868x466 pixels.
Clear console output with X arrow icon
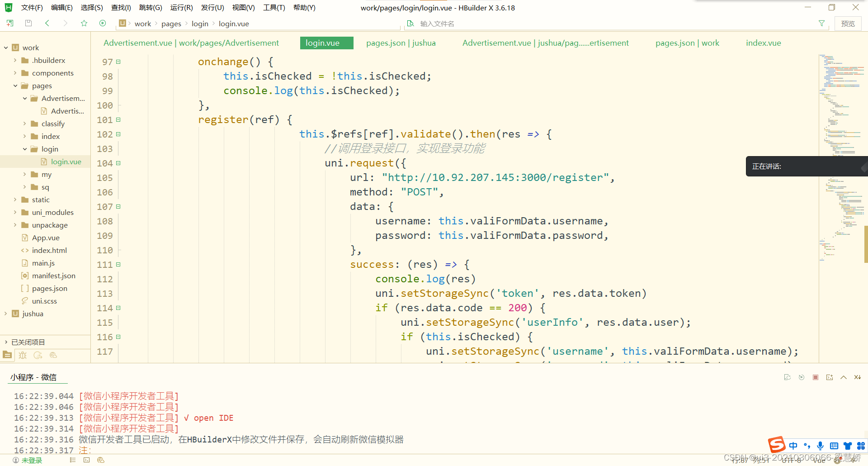[x=858, y=377]
